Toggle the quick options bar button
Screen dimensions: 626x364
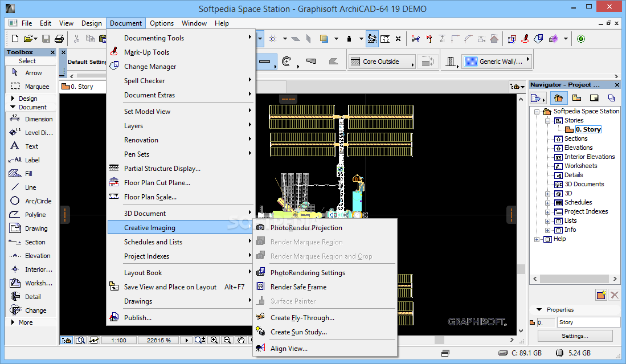click(66, 340)
